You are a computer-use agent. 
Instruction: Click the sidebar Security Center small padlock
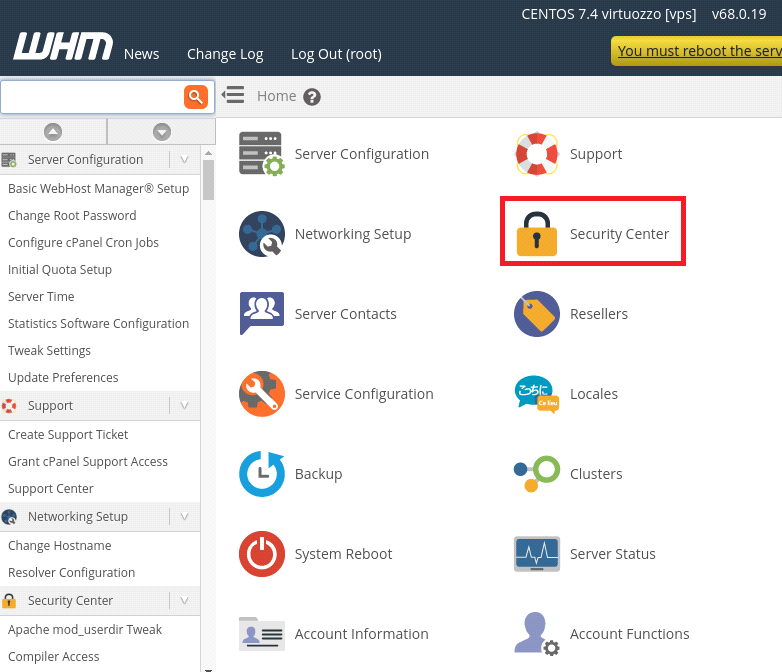[9, 601]
